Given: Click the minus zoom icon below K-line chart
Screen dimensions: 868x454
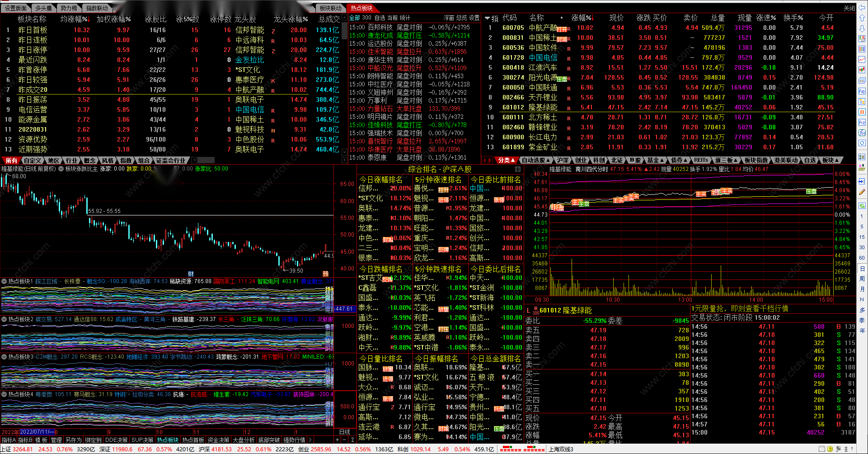Looking at the screenshot, I should point(345,440).
